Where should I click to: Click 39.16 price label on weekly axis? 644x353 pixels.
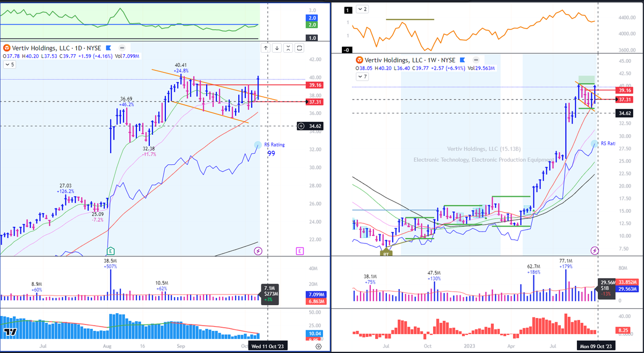click(x=625, y=90)
